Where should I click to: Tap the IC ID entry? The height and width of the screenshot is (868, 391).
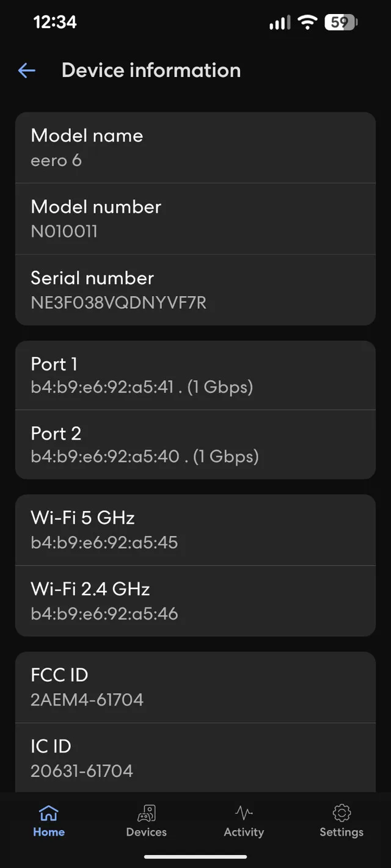[195, 757]
